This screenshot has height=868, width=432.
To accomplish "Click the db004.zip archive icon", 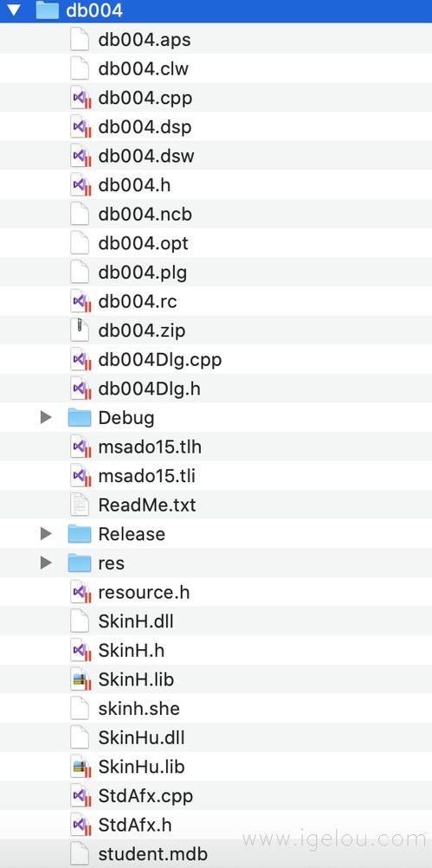I will [x=80, y=331].
